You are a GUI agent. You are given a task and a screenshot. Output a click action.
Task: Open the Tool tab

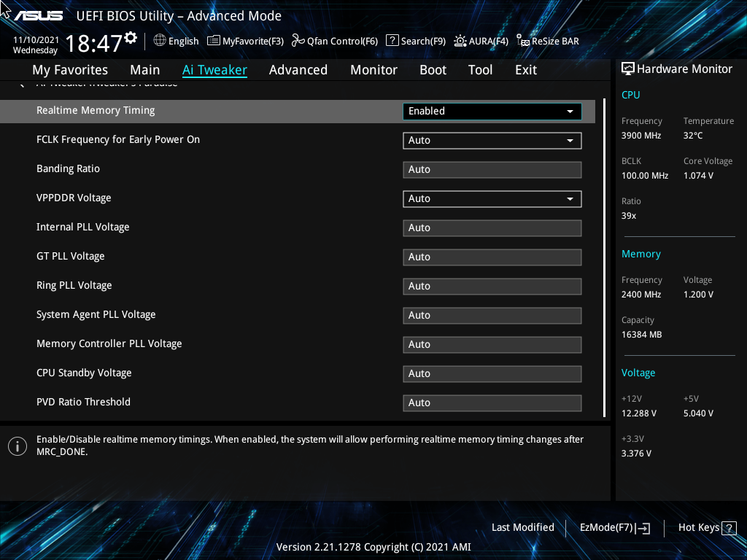coord(480,70)
